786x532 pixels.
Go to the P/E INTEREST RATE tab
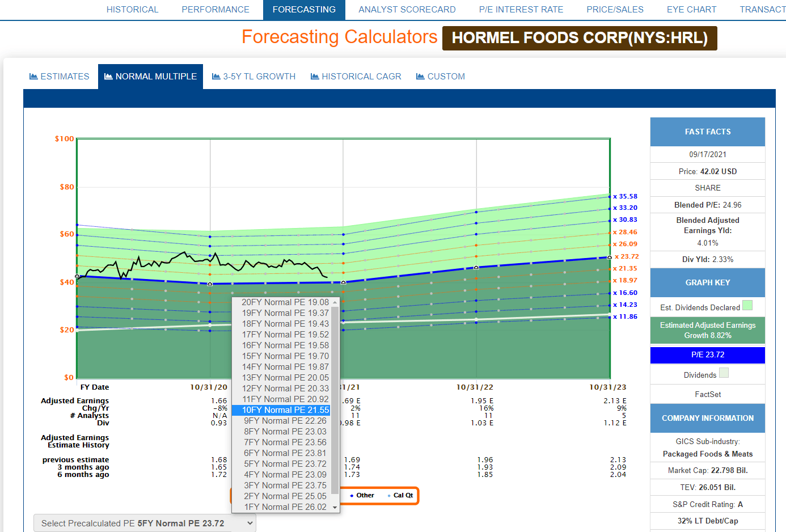[521, 10]
